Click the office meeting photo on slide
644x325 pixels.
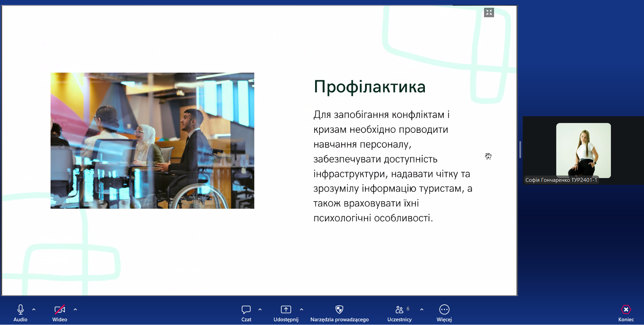(x=152, y=141)
